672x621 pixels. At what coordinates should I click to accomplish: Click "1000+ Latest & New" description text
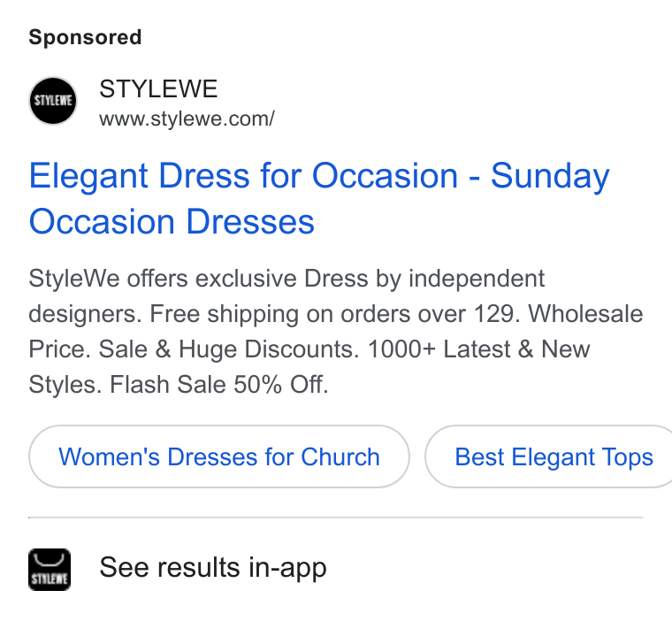pyautogui.click(x=478, y=349)
